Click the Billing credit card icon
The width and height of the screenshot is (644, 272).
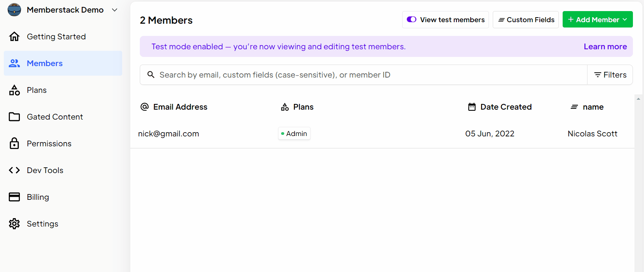tap(14, 197)
